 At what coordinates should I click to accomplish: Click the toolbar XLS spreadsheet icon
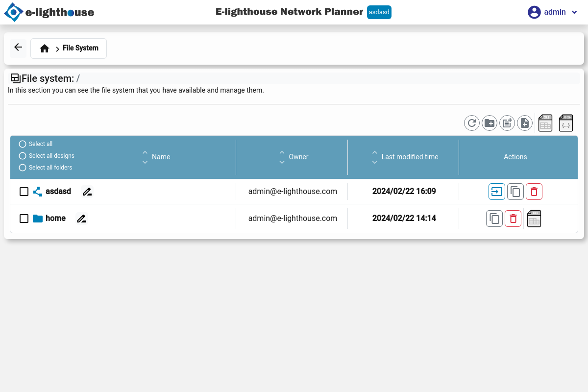point(545,123)
